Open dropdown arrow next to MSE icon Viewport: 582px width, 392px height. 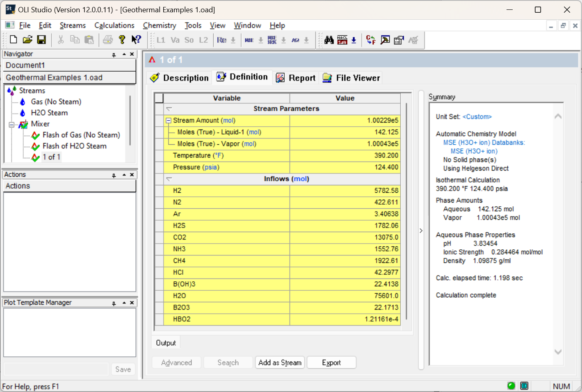point(260,40)
